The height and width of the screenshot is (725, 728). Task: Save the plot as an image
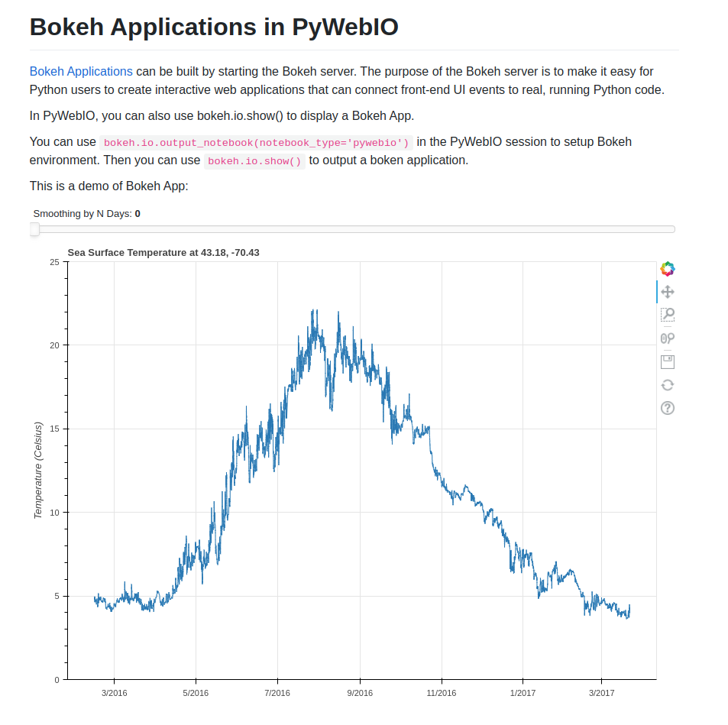click(667, 361)
